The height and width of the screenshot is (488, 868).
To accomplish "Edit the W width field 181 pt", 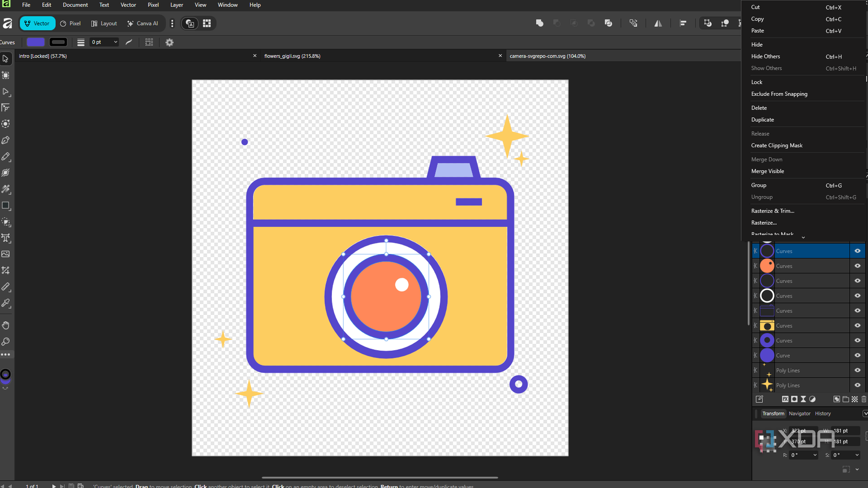I will point(845,431).
